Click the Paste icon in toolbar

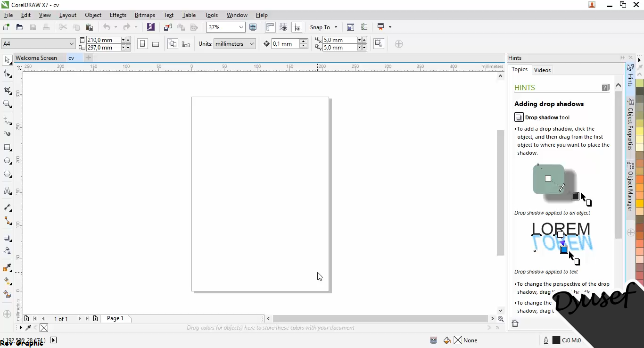[x=89, y=27]
